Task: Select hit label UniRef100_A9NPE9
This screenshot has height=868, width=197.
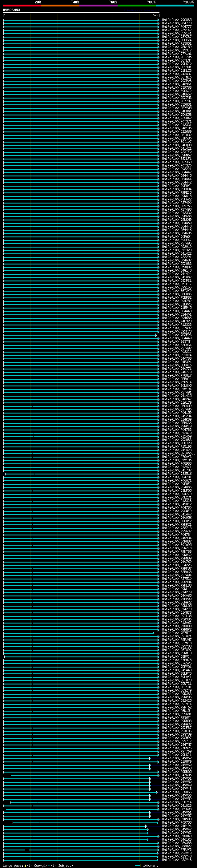Action: (x=177, y=426)
